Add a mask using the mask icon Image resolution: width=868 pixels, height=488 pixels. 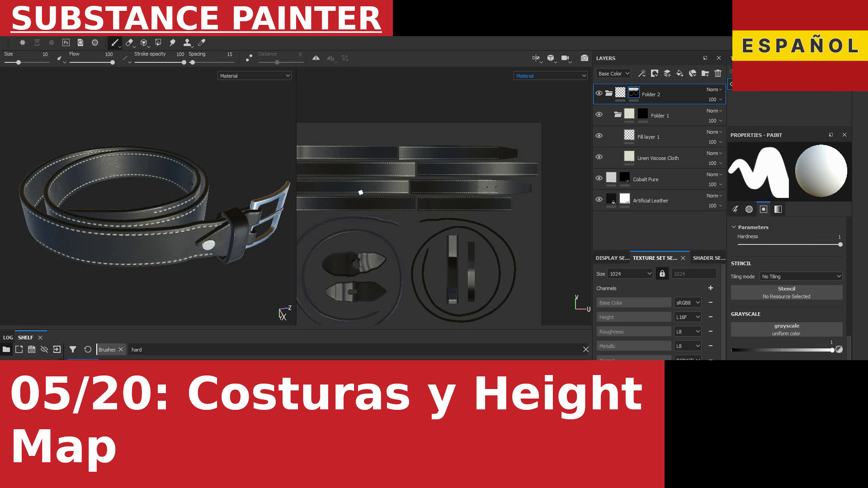tap(655, 73)
